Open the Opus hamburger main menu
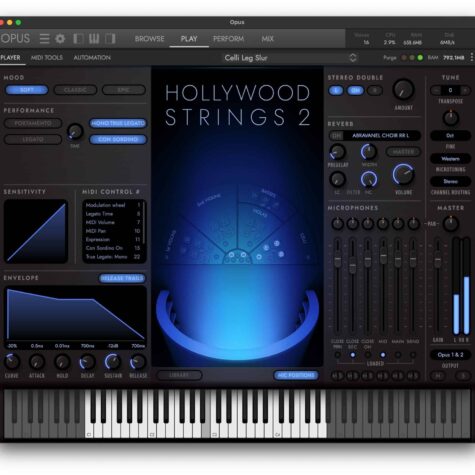 point(45,39)
